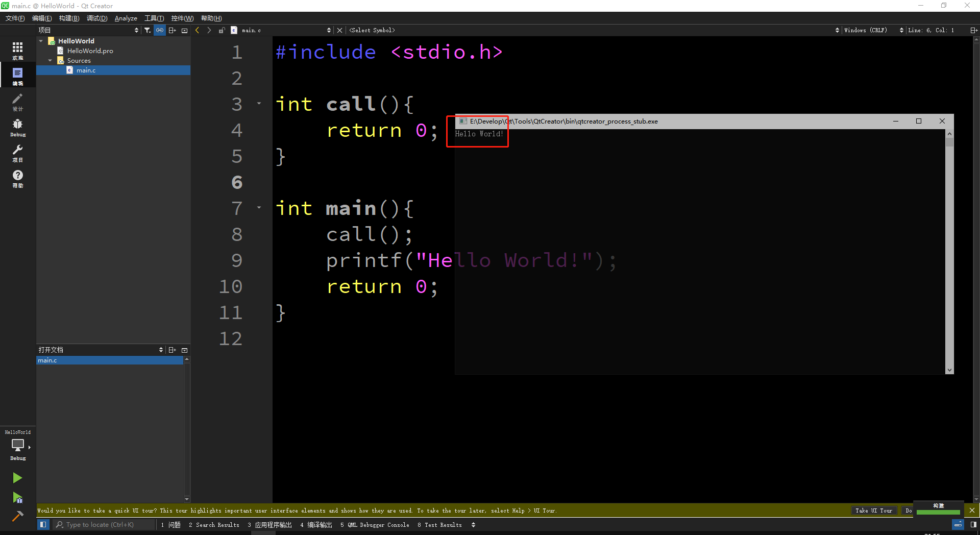Close the Open Documents panel view
This screenshot has height=535, width=980.
185,350
